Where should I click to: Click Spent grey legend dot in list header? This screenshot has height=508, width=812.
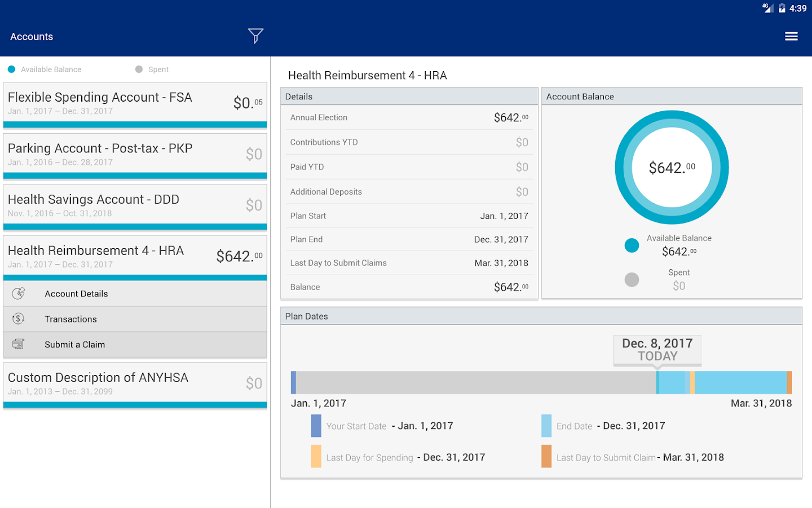coord(139,69)
